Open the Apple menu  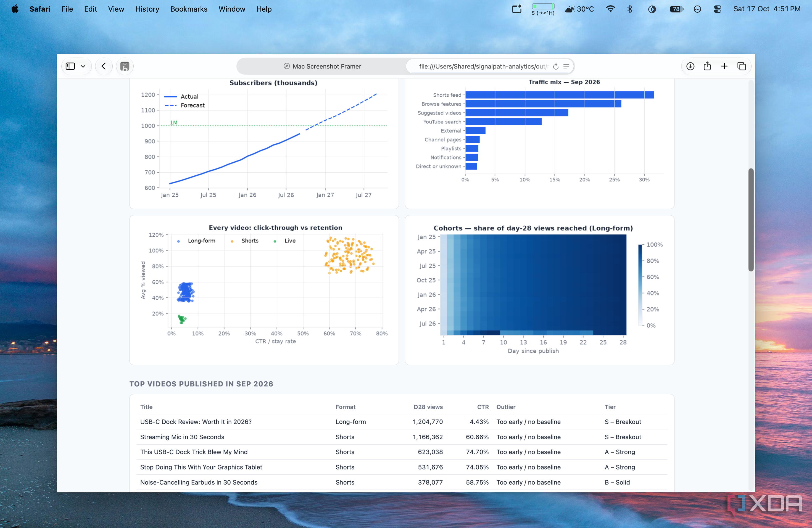click(15, 9)
